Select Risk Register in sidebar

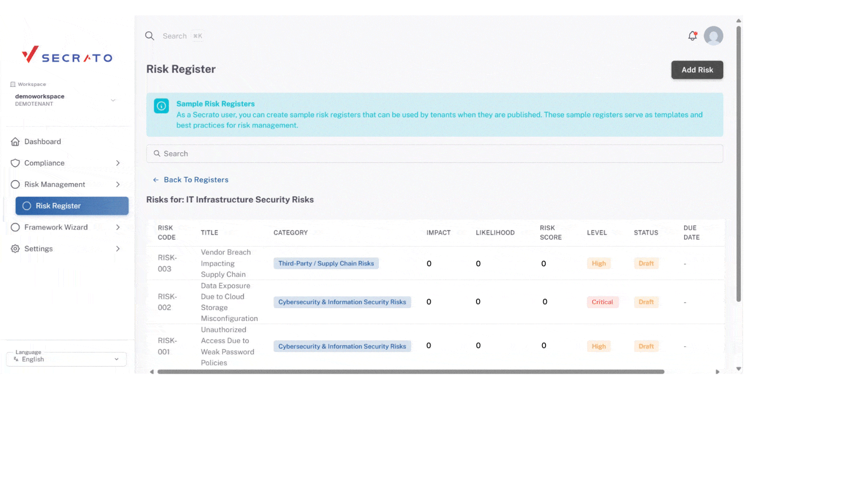[72, 206]
